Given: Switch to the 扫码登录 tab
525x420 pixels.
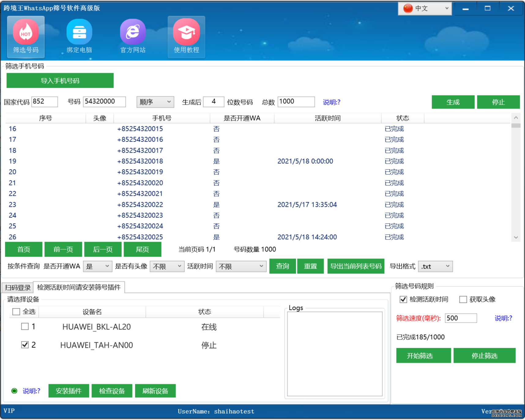Looking at the screenshot, I should point(17,287).
